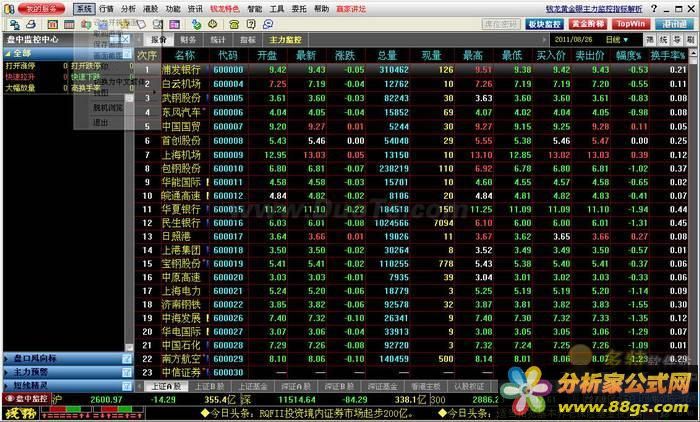
Task: Open 钱龙黄金眼主力监控指标解析 link
Action: point(594,9)
